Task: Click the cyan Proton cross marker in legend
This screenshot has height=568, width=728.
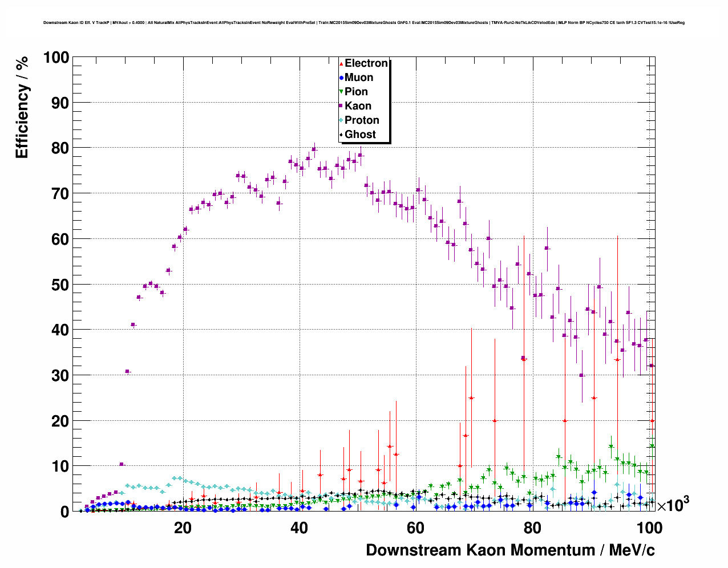Action: (x=341, y=120)
